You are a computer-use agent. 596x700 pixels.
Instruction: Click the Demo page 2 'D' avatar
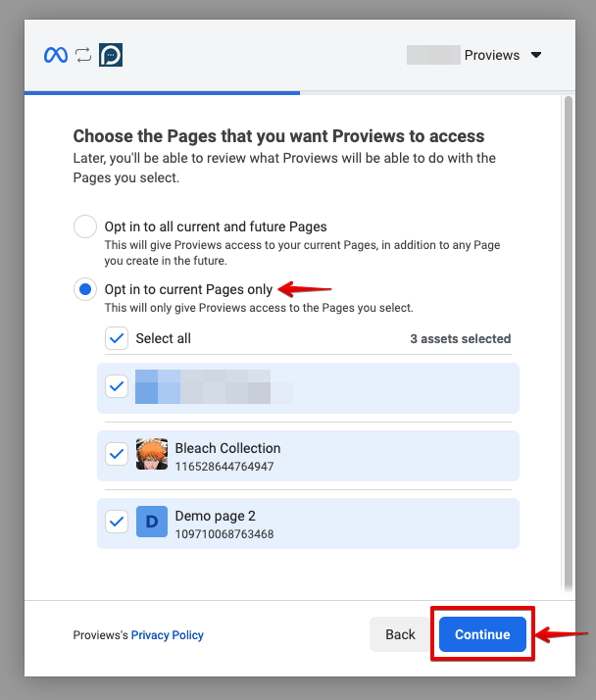[x=152, y=522]
